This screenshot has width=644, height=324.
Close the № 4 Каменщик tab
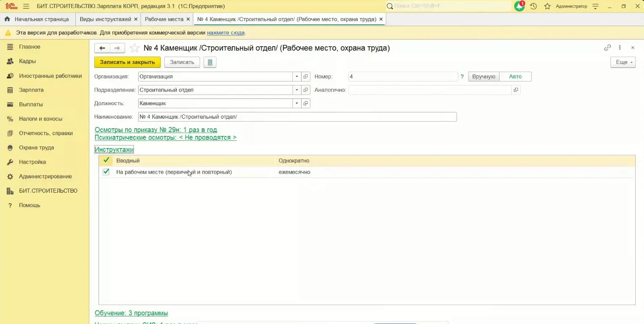point(381,19)
